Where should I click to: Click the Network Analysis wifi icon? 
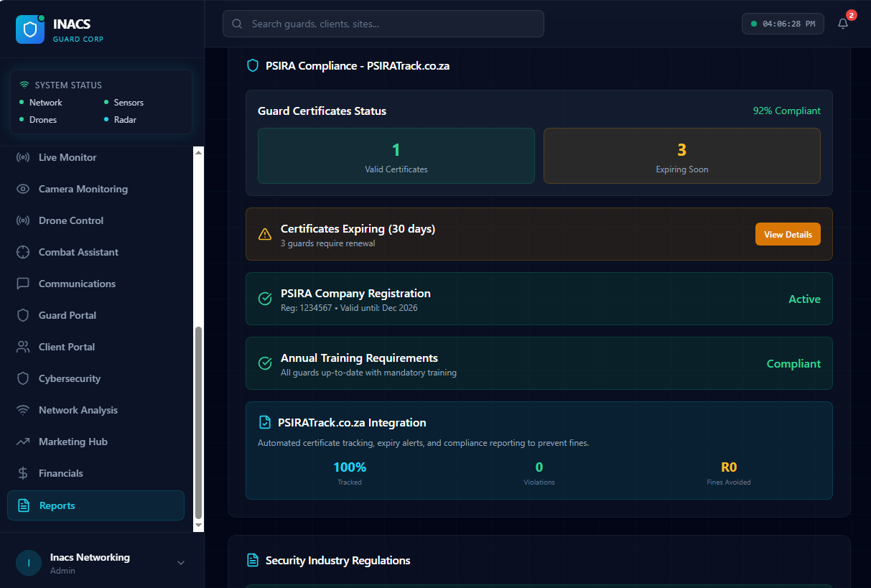(23, 410)
